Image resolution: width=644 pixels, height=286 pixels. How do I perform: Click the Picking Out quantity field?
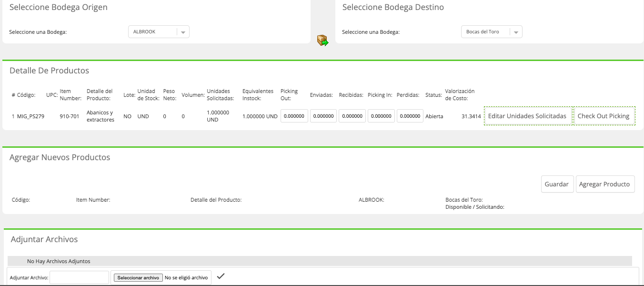pyautogui.click(x=294, y=116)
